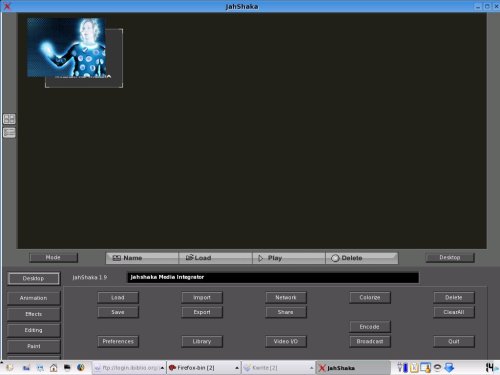Play the selected media clip

(x=289, y=258)
